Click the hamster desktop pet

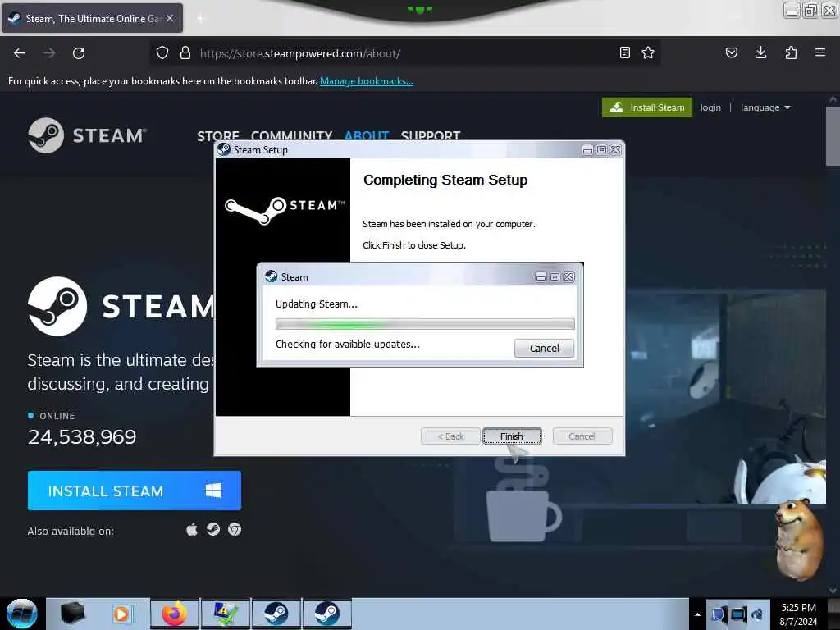point(798,538)
